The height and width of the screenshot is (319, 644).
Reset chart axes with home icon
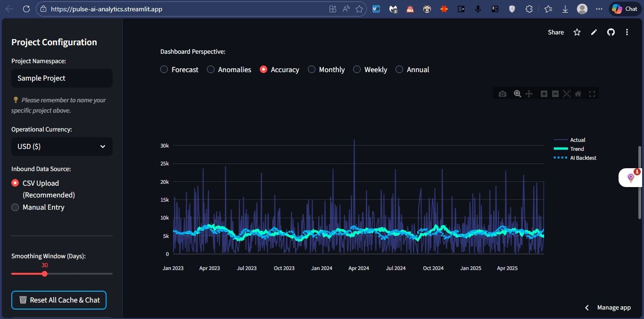(x=578, y=94)
